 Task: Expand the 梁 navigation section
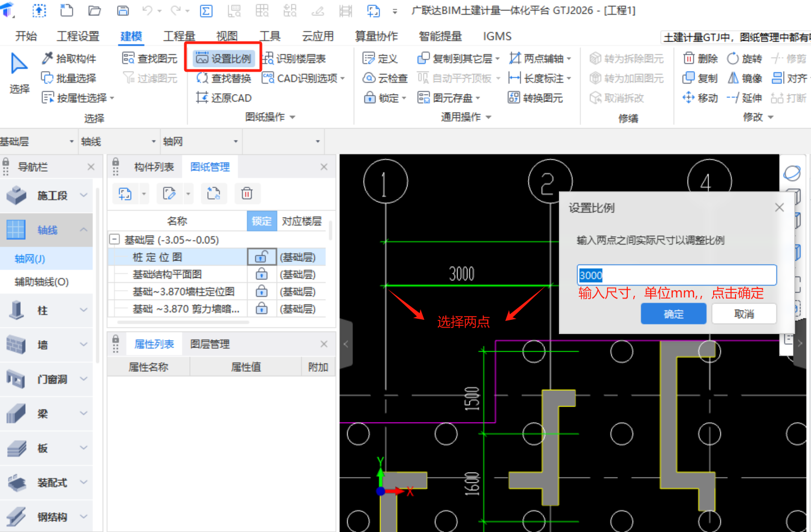point(84,413)
